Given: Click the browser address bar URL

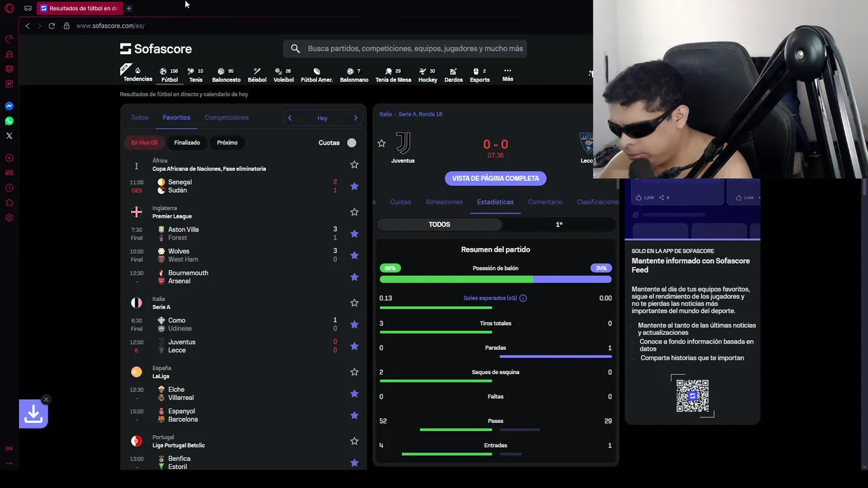Looking at the screenshot, I should point(111,26).
